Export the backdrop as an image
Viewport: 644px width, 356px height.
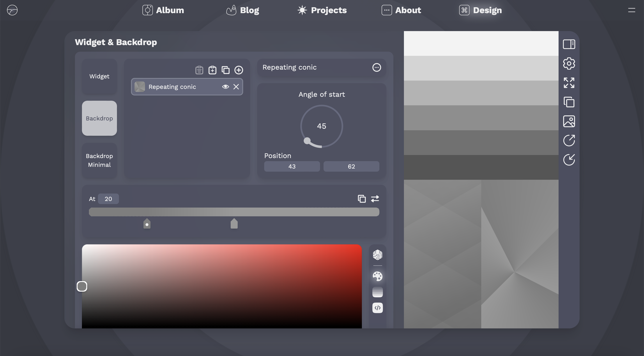(x=569, y=122)
